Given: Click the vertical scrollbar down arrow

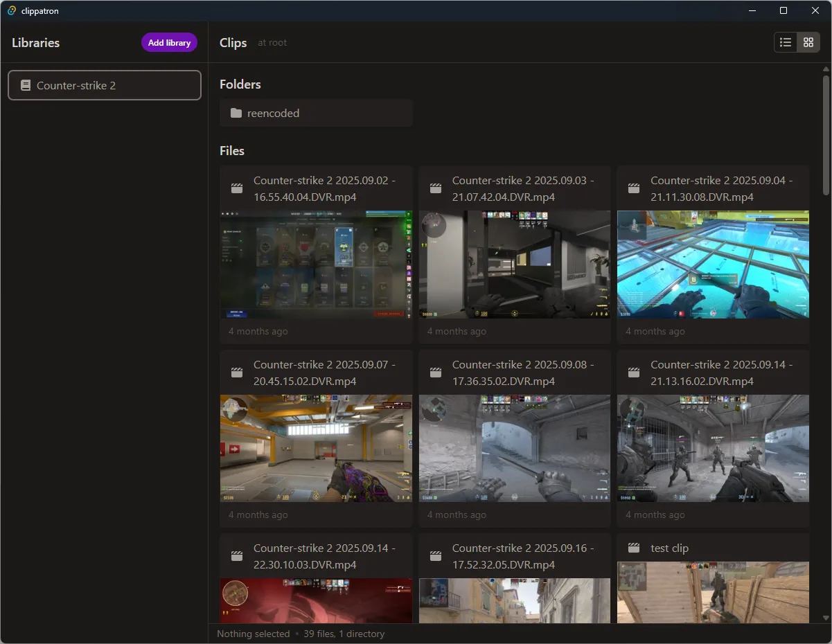Looking at the screenshot, I should pos(826,618).
